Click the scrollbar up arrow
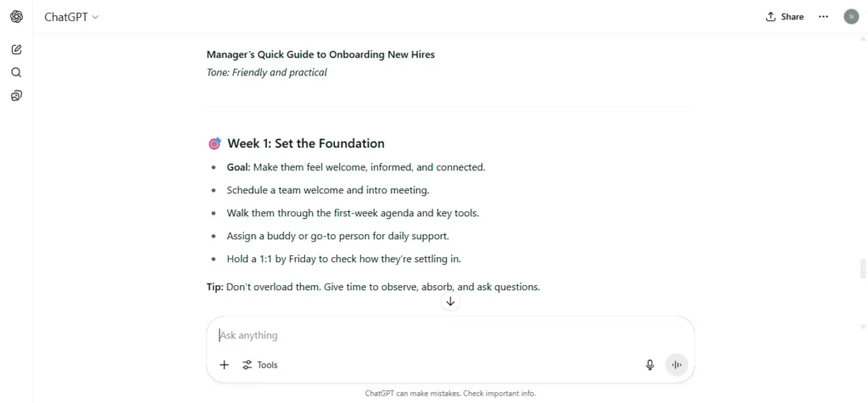Image resolution: width=868 pixels, height=403 pixels. click(x=862, y=39)
